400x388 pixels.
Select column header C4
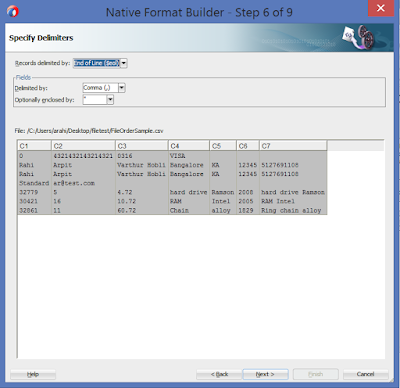(x=189, y=146)
